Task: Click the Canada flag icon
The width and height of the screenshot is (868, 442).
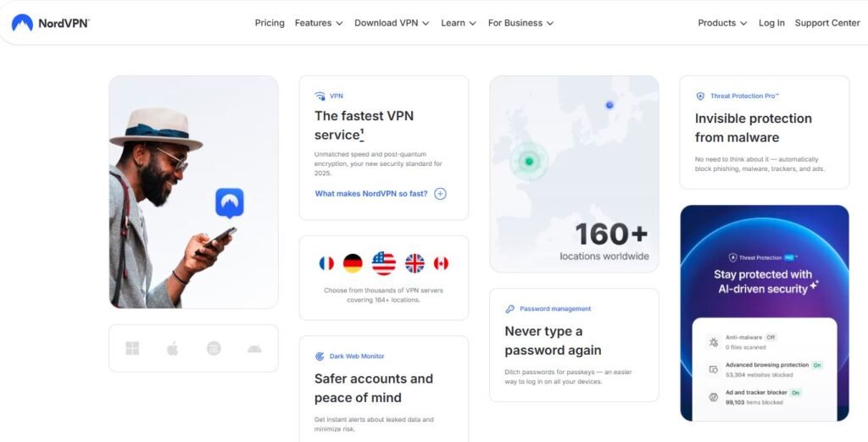Action: coord(441,263)
